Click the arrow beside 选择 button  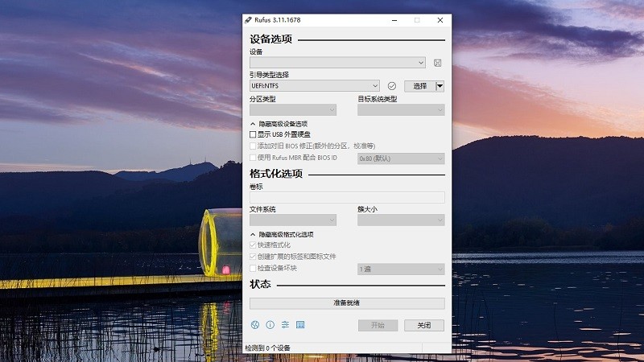point(440,86)
